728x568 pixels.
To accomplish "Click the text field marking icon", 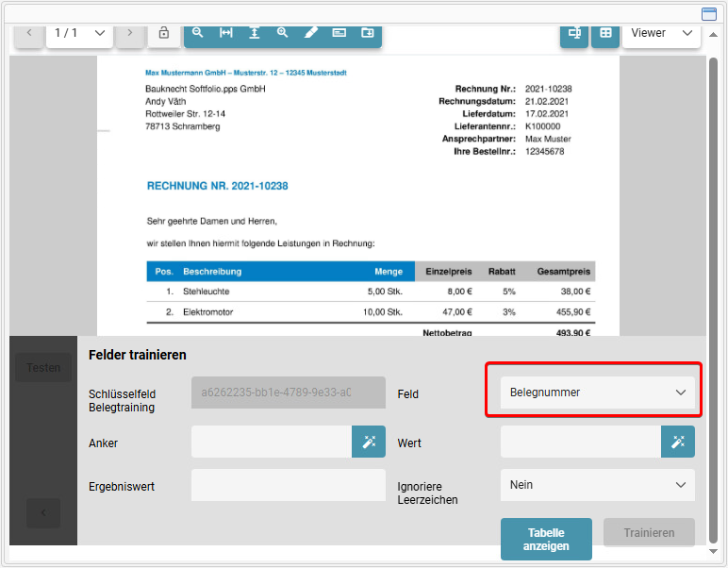I will pos(339,33).
